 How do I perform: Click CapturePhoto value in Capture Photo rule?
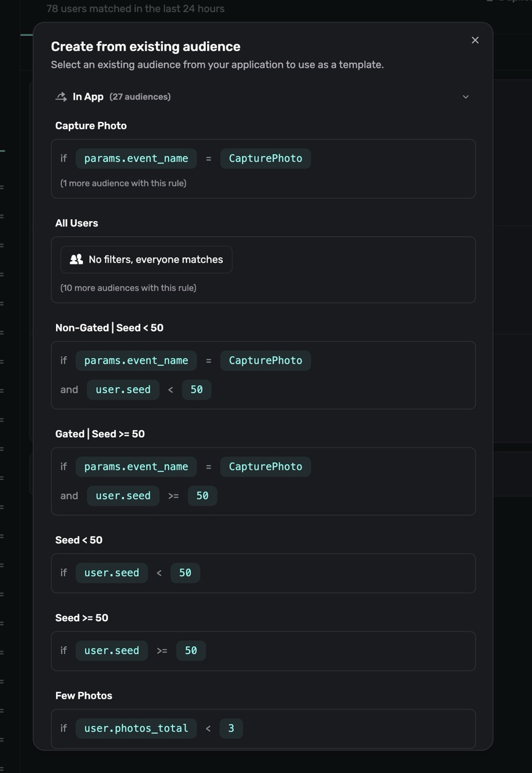point(266,158)
